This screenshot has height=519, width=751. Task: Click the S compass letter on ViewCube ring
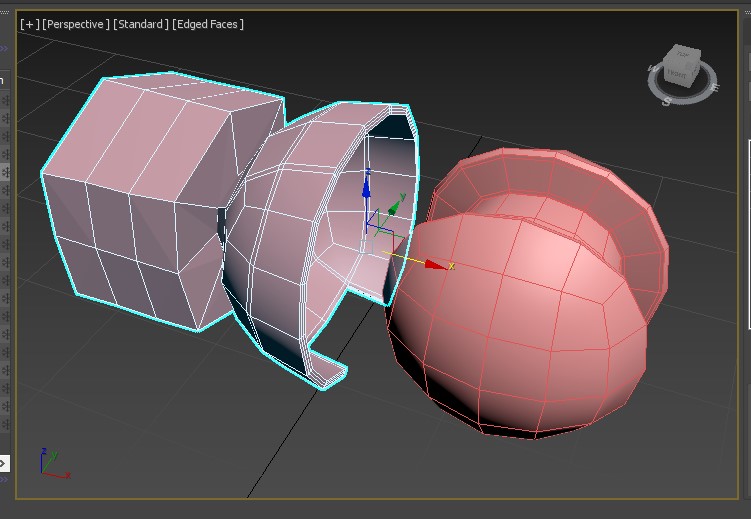click(667, 102)
